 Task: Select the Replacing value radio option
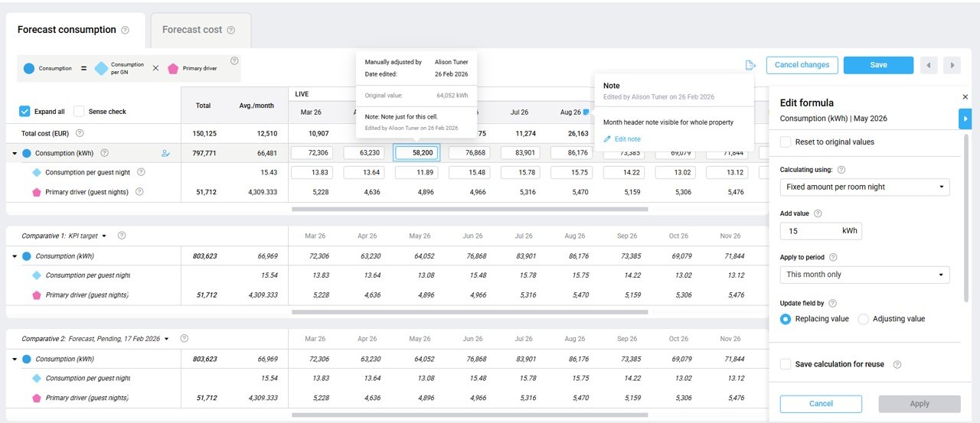(x=786, y=319)
